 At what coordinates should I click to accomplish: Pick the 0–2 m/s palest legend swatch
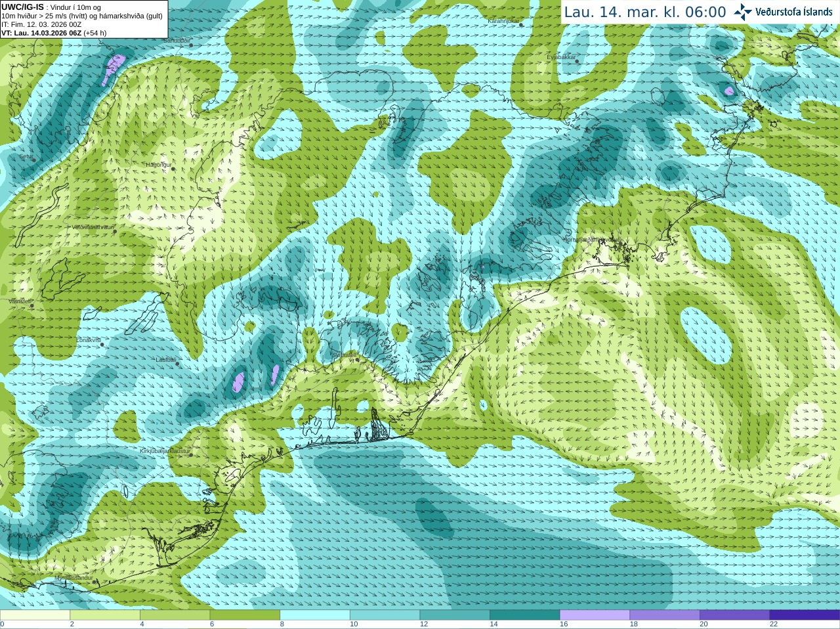(35, 615)
